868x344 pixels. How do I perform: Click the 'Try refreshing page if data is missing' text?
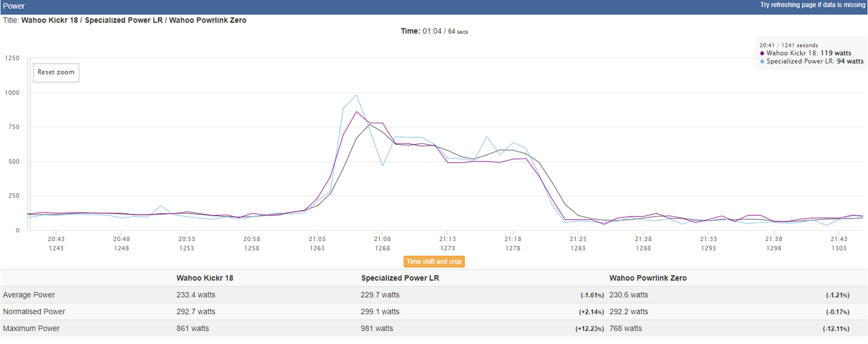[x=812, y=5]
